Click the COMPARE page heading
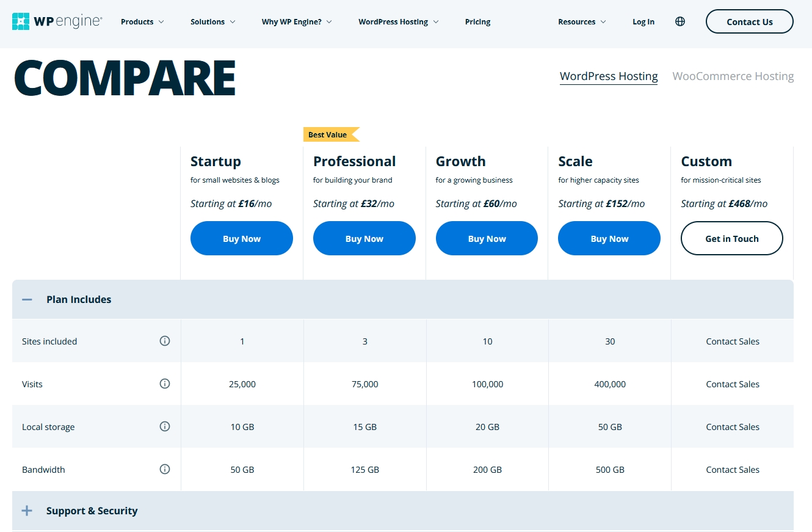Screen dimensions: 812x532 tap(125, 78)
